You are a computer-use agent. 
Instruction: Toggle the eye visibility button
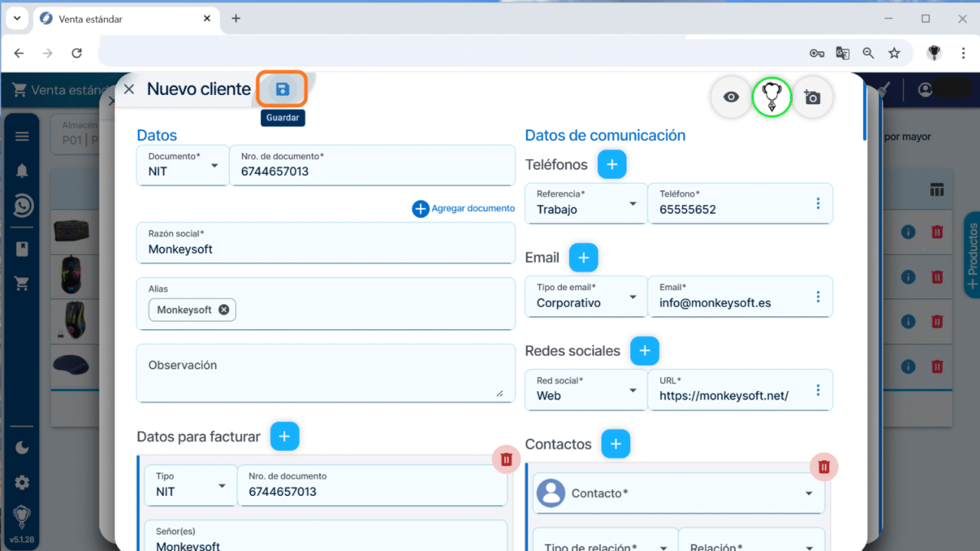point(730,97)
